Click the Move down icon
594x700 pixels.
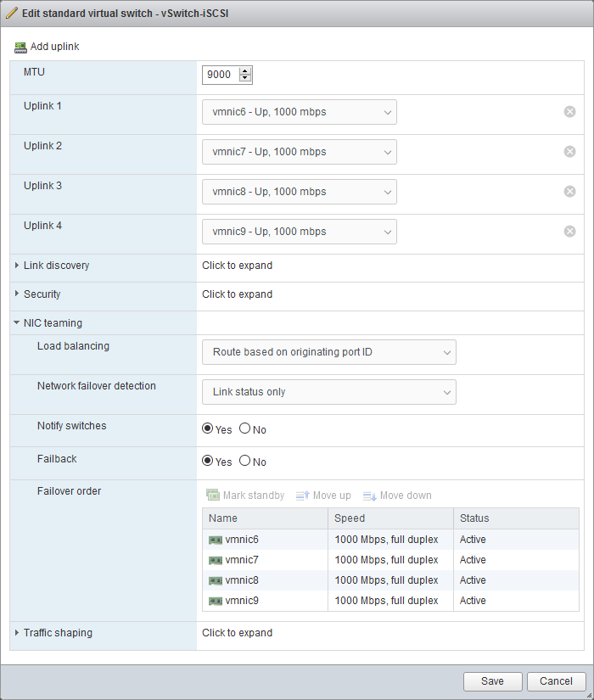point(369,496)
